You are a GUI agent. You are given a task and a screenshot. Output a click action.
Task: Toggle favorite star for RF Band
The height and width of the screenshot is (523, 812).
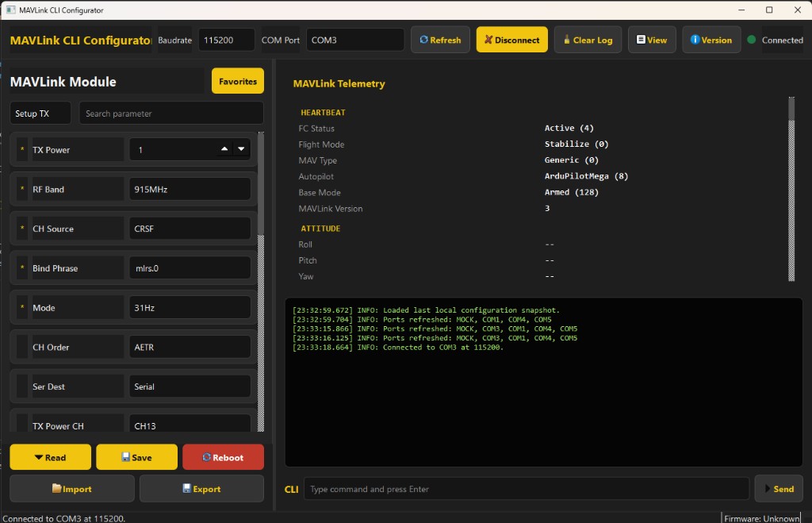[22, 189]
